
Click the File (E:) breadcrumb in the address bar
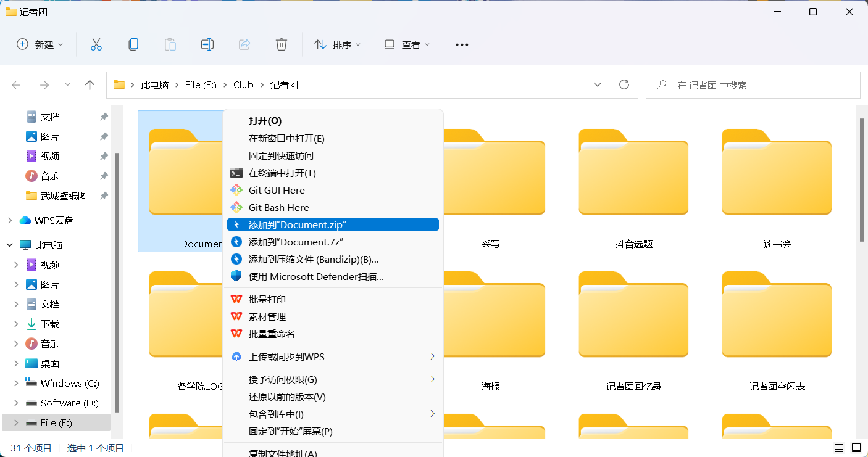point(201,85)
